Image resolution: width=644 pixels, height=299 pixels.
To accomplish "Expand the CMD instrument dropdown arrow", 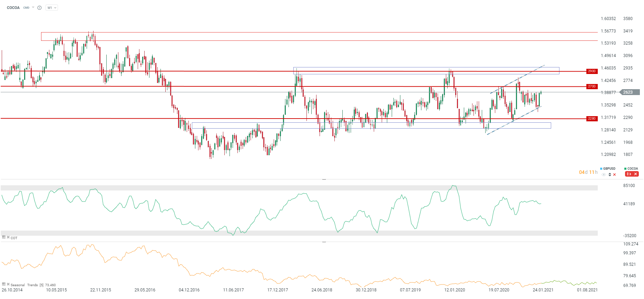I will 33,7.
